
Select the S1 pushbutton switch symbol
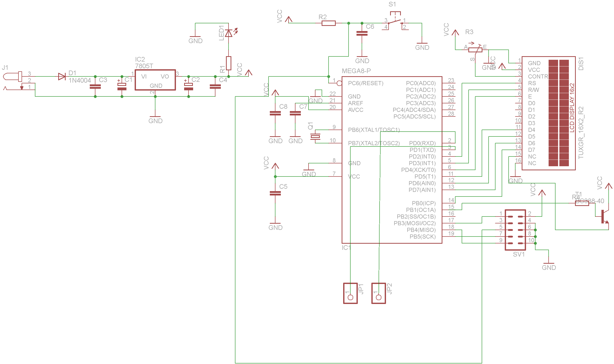pos(395,21)
